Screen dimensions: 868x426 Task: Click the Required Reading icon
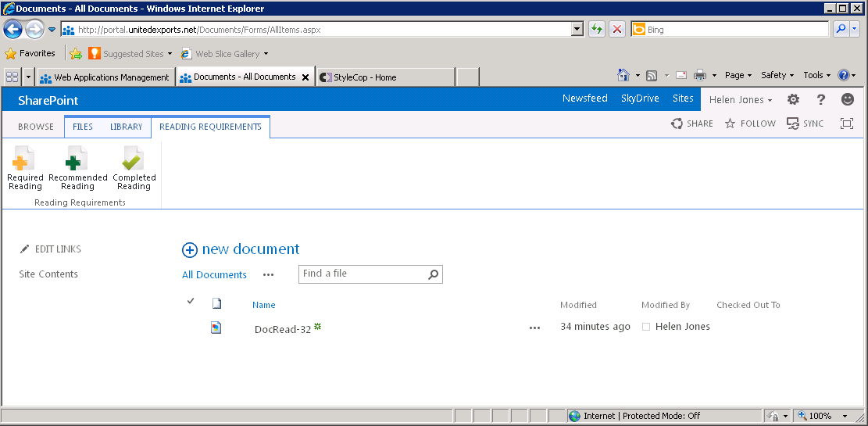point(23,159)
